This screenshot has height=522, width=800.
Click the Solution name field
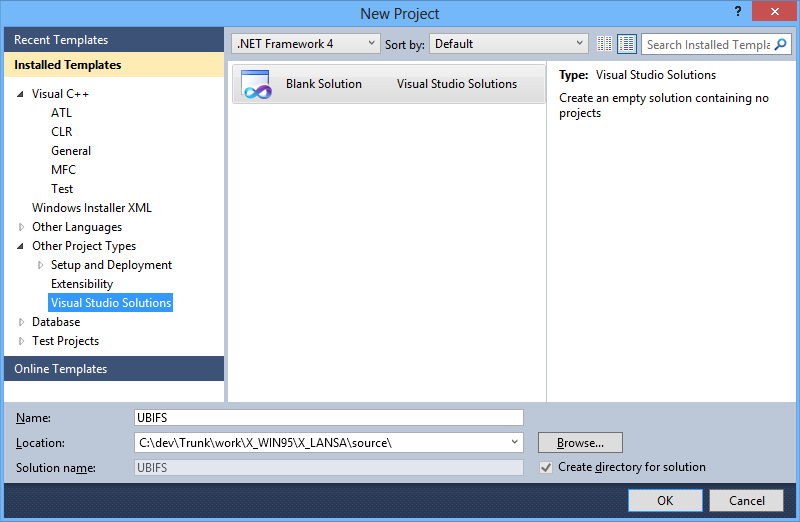329,467
